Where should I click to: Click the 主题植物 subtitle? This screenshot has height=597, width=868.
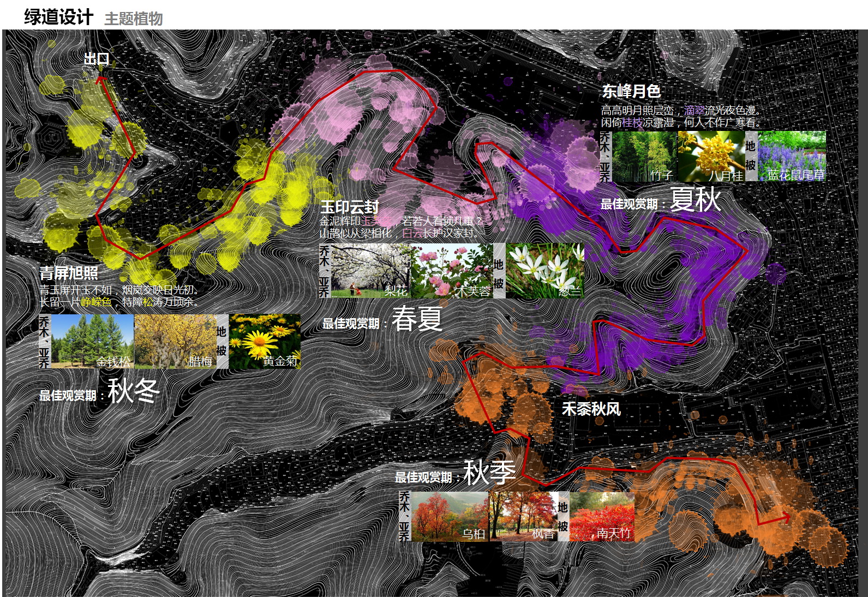click(x=134, y=19)
